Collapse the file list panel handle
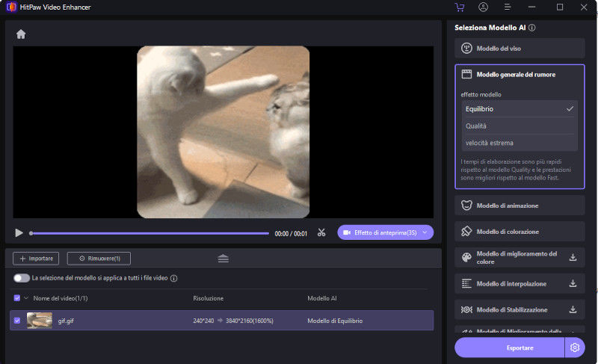Image resolution: width=598 pixels, height=364 pixels. tap(224, 259)
